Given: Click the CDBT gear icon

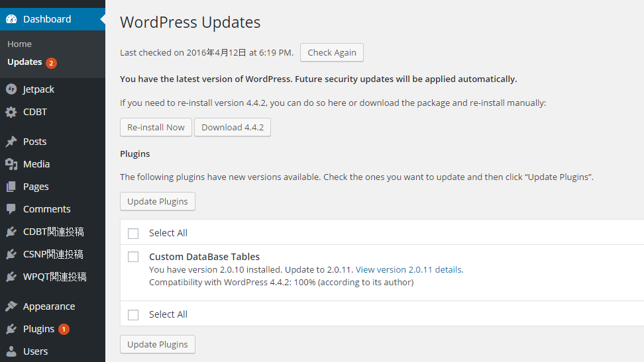Looking at the screenshot, I should [11, 113].
